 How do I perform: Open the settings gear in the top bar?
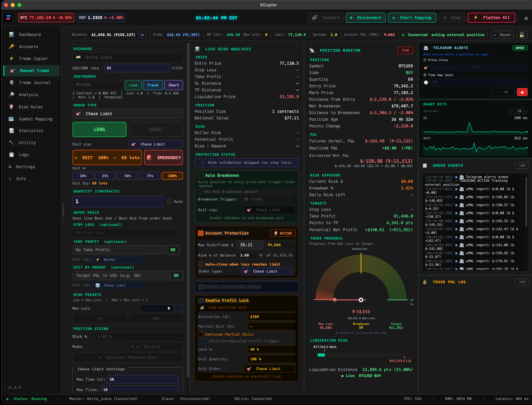[x=526, y=18]
